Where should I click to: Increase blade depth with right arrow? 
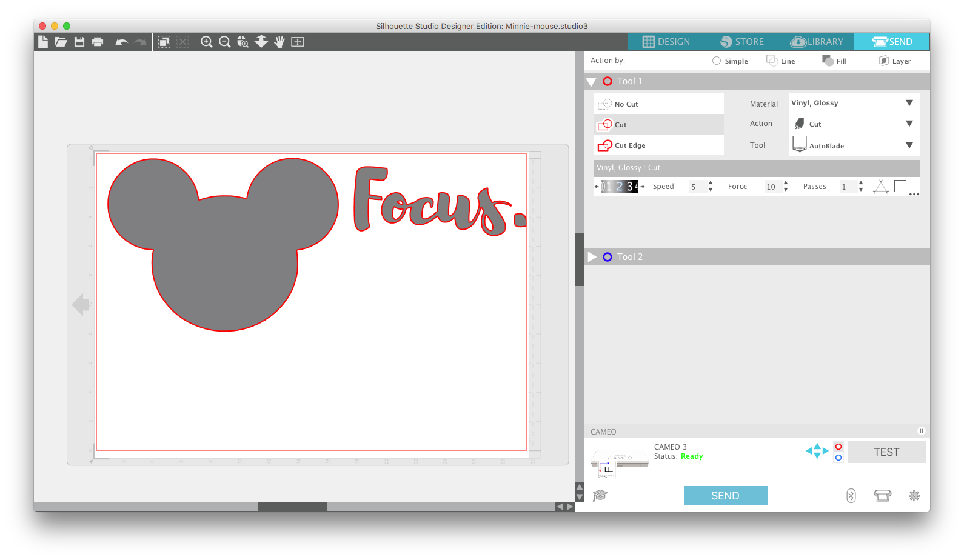click(643, 187)
